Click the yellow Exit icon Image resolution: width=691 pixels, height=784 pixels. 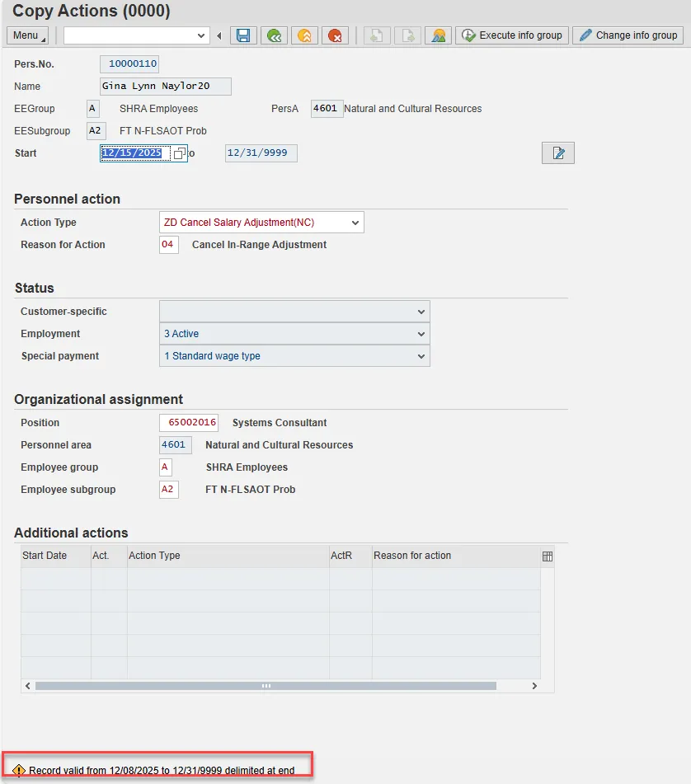click(304, 35)
